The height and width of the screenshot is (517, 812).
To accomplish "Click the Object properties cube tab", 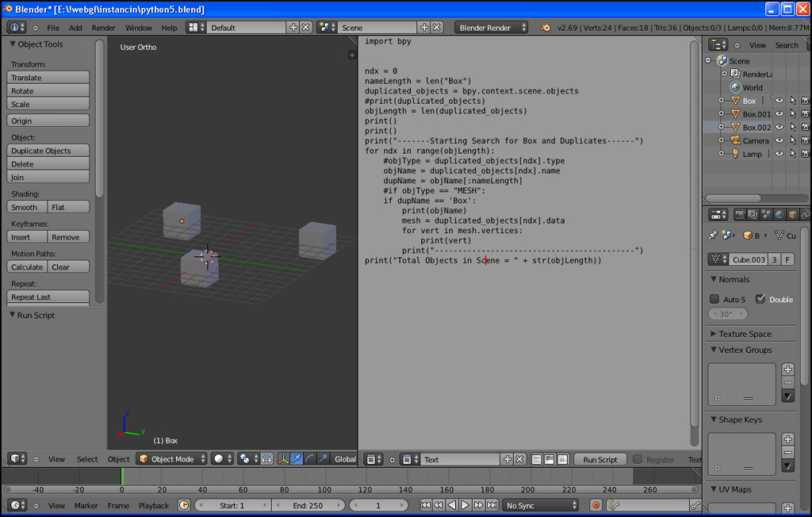I will (792, 214).
